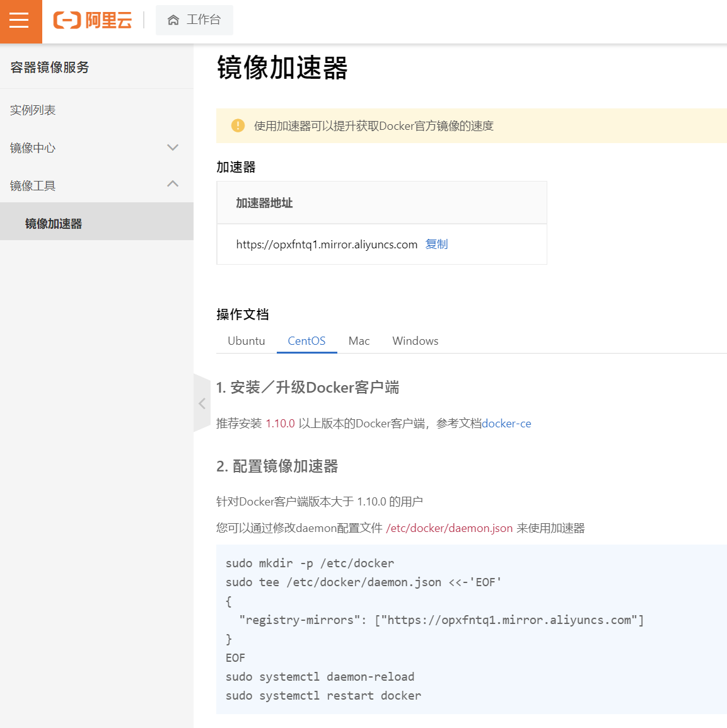The height and width of the screenshot is (728, 727).
Task: Switch to the Windows tab
Action: point(416,341)
